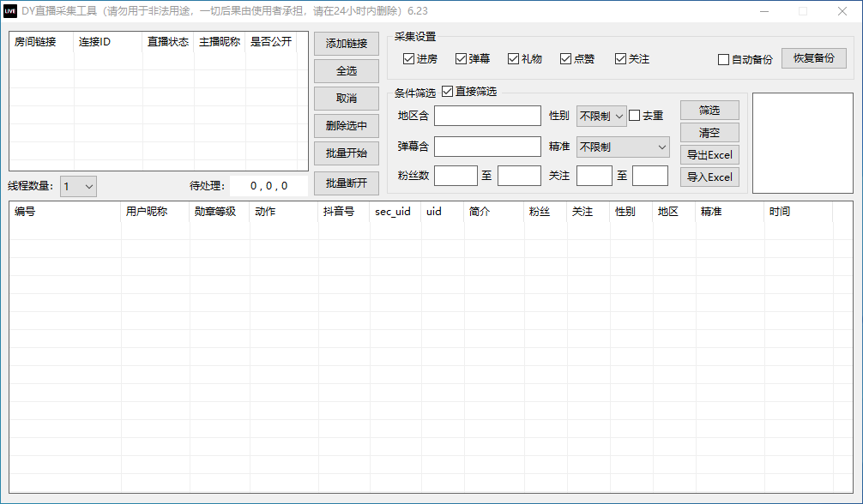This screenshot has height=504, width=863.
Task: Import data using the 导入Excel button
Action: [x=709, y=177]
